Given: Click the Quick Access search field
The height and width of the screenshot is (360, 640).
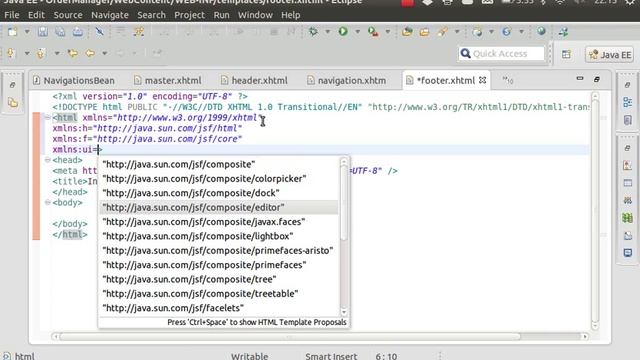Looking at the screenshot, I should 501,53.
